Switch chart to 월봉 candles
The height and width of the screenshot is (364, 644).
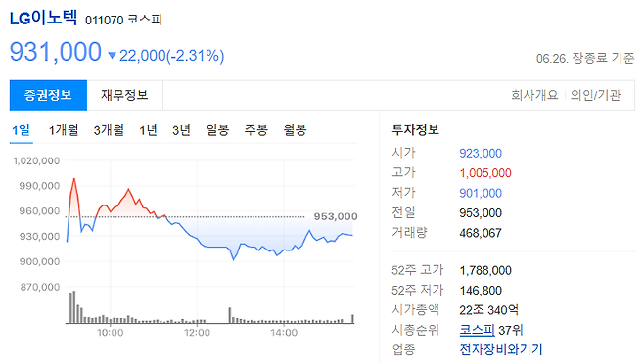[295, 131]
